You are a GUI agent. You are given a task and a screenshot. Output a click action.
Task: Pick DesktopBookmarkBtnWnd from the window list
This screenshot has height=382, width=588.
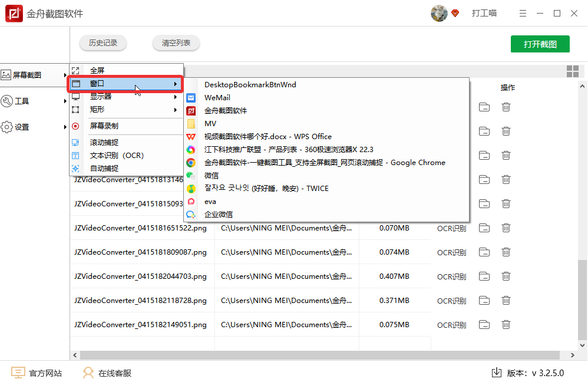pyautogui.click(x=326, y=85)
